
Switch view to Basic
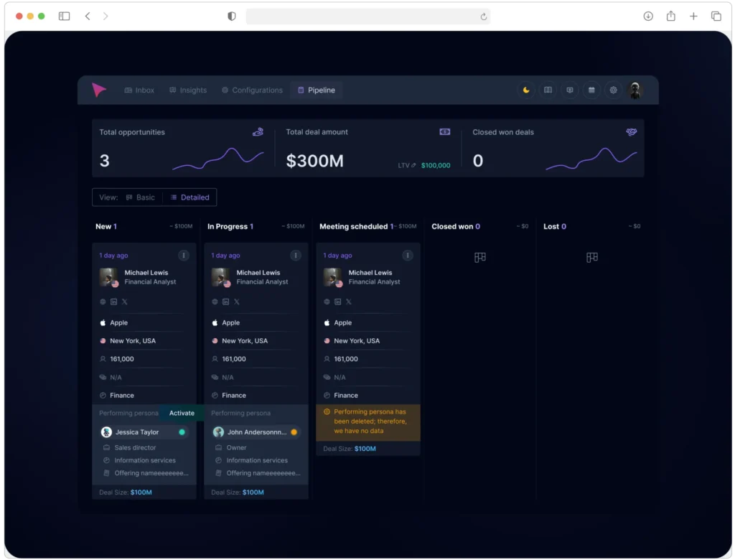(140, 197)
